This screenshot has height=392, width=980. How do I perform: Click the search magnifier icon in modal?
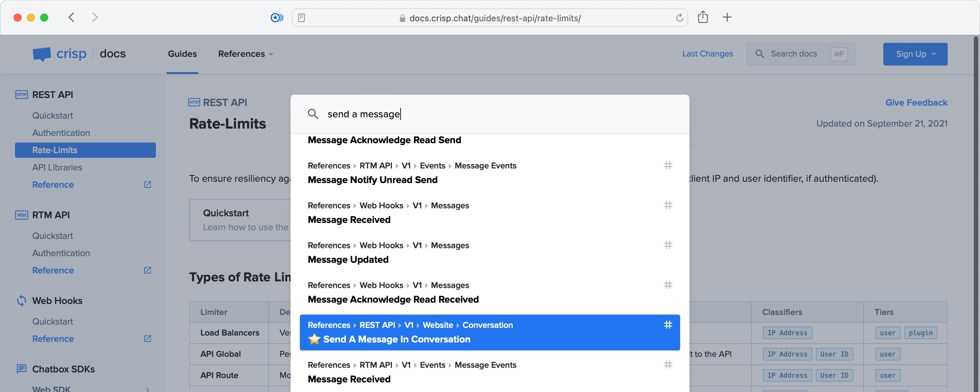coord(313,114)
